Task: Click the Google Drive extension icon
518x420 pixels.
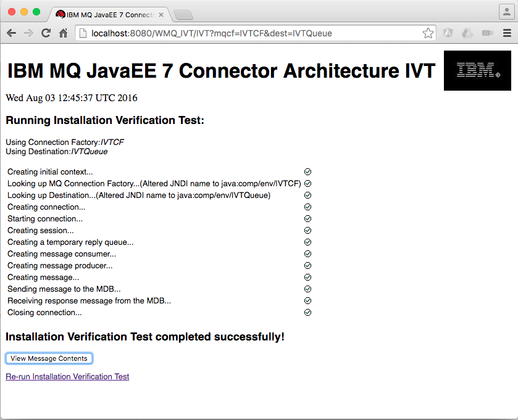Action: tap(467, 33)
